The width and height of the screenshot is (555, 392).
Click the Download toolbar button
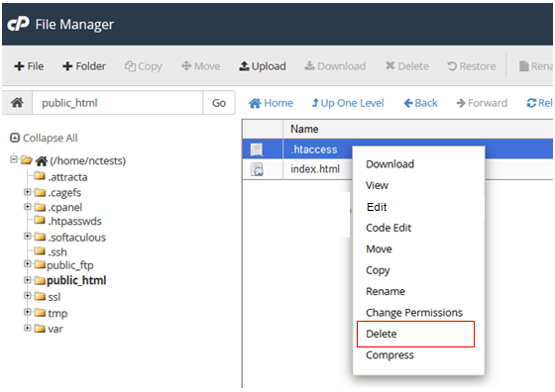[335, 66]
